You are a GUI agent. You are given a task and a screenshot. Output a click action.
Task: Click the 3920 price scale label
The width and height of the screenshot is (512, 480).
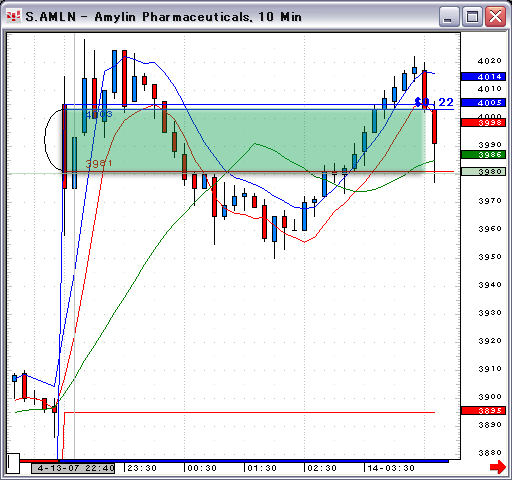(490, 341)
